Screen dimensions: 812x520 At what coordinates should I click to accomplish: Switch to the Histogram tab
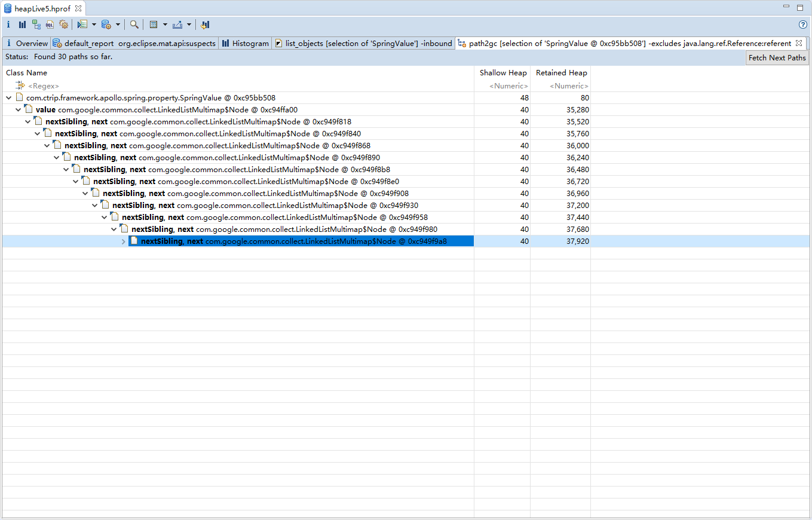(246, 43)
